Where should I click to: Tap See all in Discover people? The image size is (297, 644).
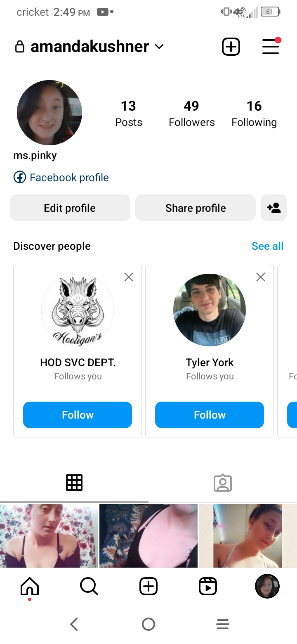coord(267,246)
